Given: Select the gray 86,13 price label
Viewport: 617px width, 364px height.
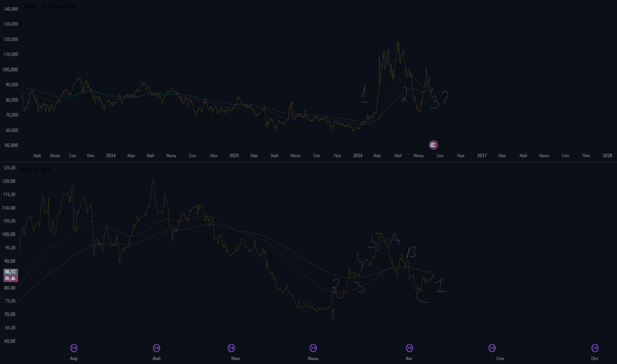Looking at the screenshot, I should pos(10,272).
